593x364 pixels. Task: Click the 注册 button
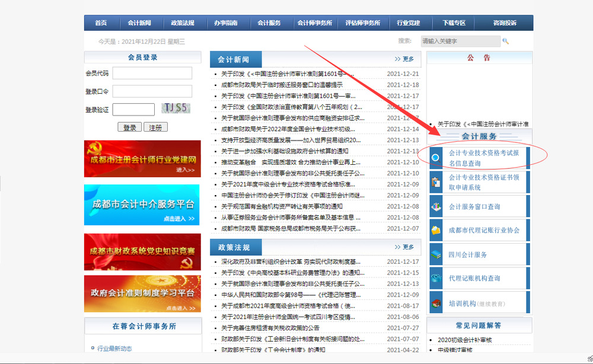[x=156, y=126]
